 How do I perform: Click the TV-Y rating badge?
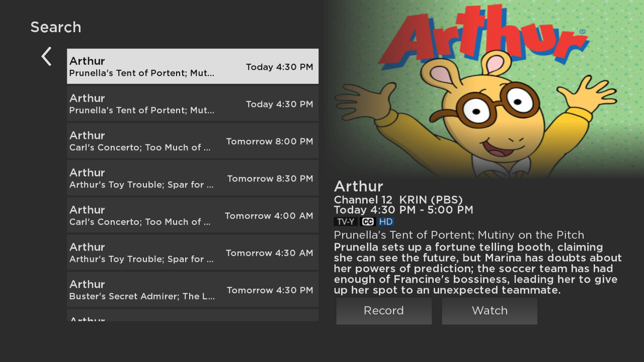click(345, 222)
